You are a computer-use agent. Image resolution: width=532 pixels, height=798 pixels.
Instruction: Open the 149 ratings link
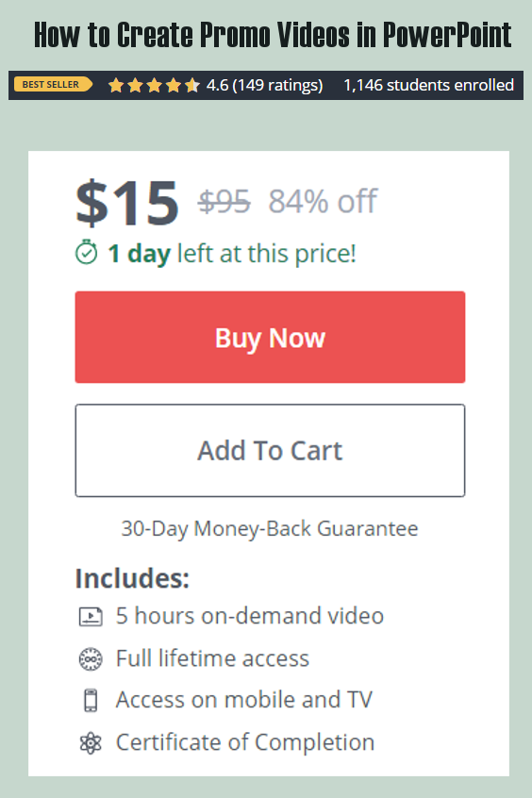(277, 85)
